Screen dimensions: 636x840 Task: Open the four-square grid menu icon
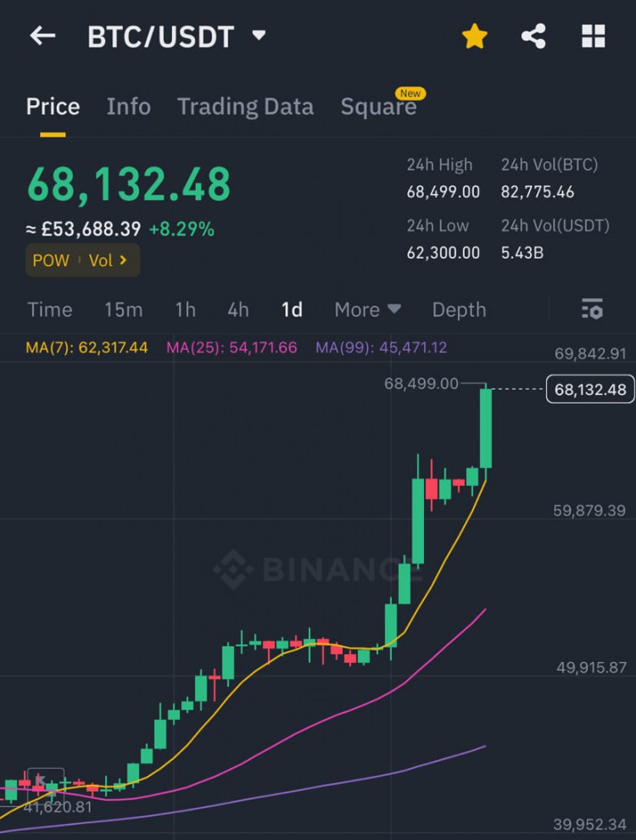[593, 36]
